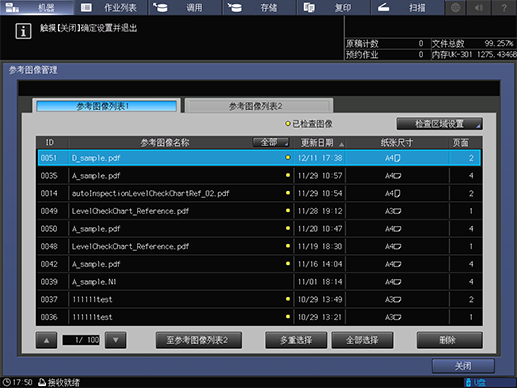
Task: Click the clock icon at 17:50
Action: click(6, 382)
